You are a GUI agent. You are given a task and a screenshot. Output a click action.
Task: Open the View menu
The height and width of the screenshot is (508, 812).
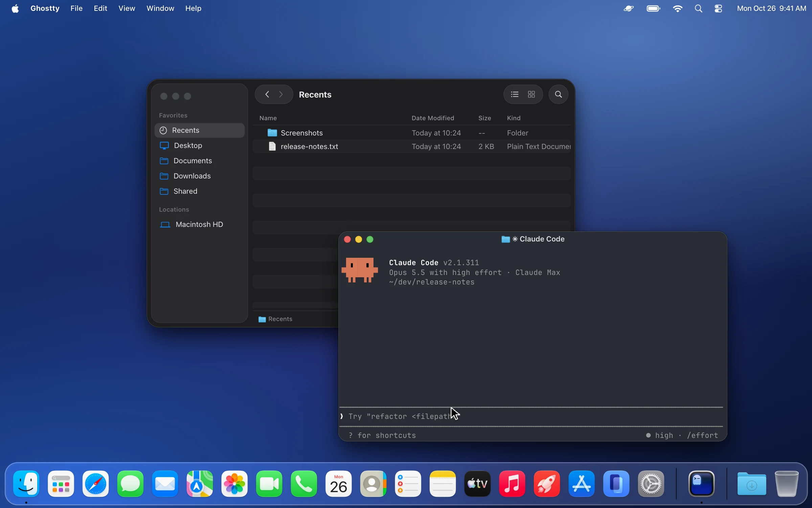127,8
